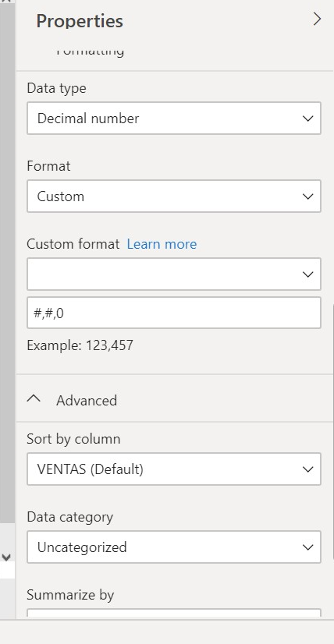Click the Properties pane title
The width and height of the screenshot is (334, 644).
click(80, 21)
